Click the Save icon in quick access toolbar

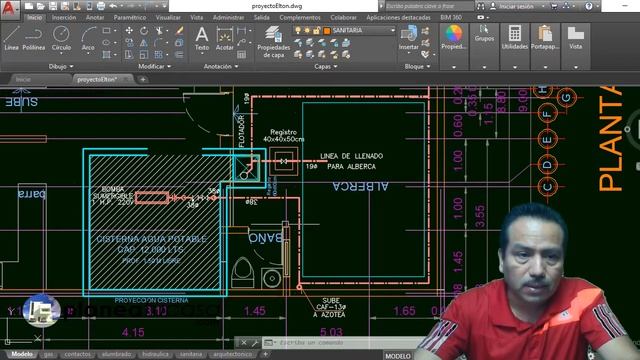53,6
